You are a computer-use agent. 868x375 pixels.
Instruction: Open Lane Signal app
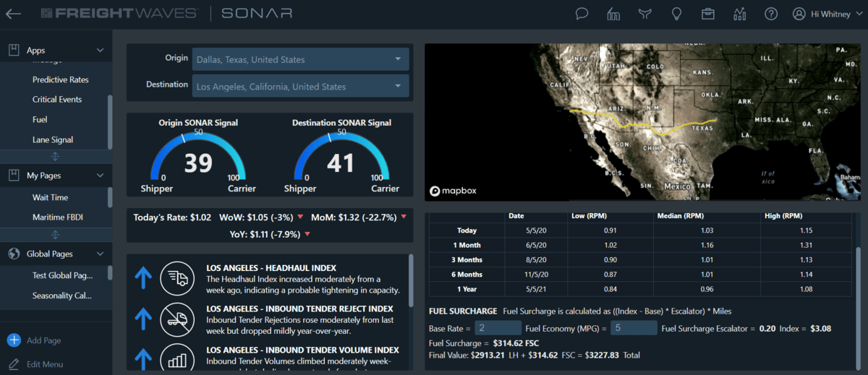[53, 139]
